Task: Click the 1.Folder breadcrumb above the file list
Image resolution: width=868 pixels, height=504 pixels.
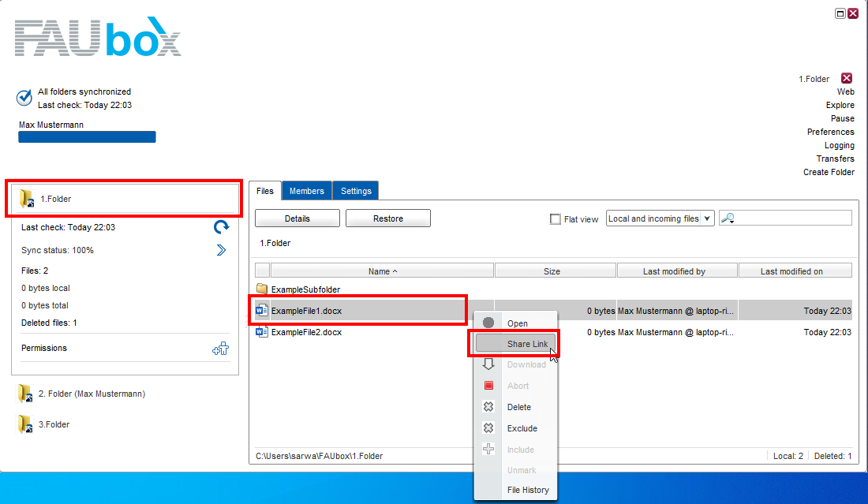Action: (x=275, y=243)
